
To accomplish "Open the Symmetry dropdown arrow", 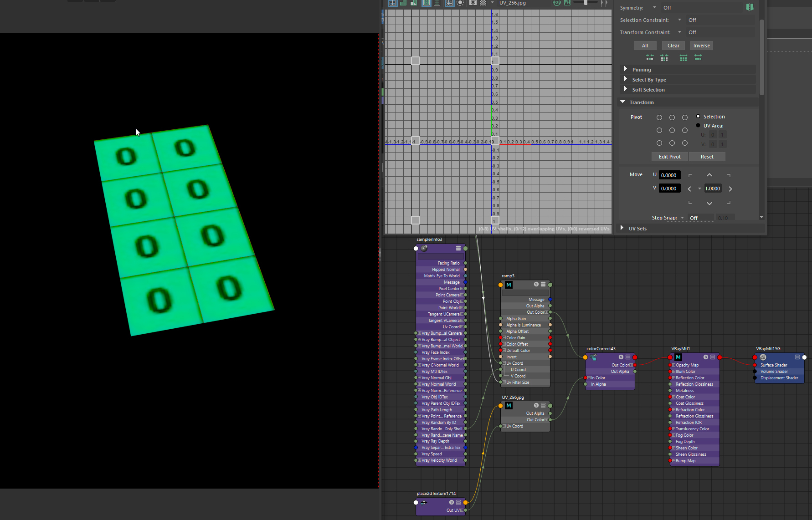I will tap(654, 7).
